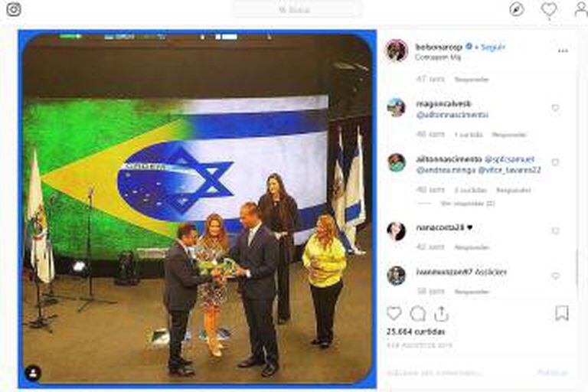Open the Instagram home logo
The height and width of the screenshot is (392, 588).
(14, 9)
